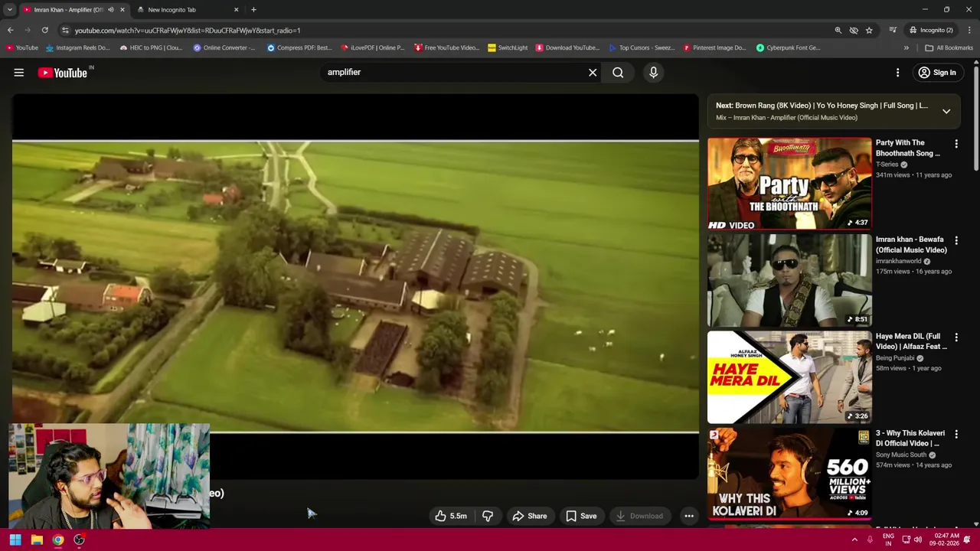Open the Compress PDF bookmark
This screenshot has width=980, height=551.
[x=299, y=47]
